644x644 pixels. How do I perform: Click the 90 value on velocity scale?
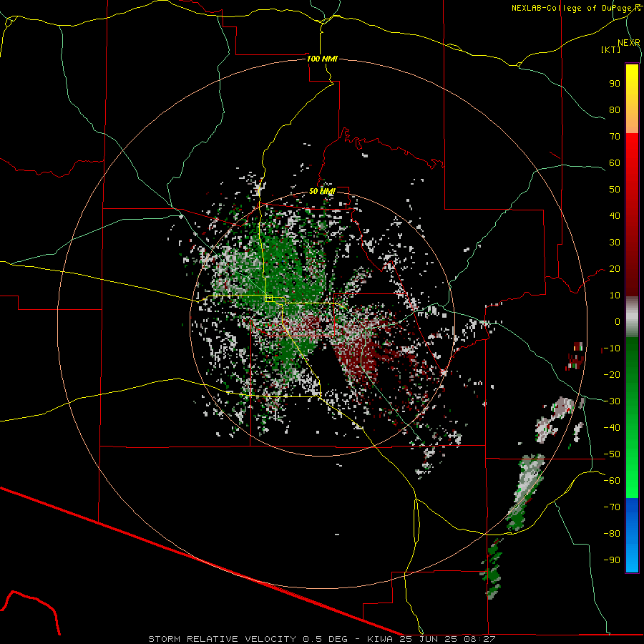coord(615,84)
